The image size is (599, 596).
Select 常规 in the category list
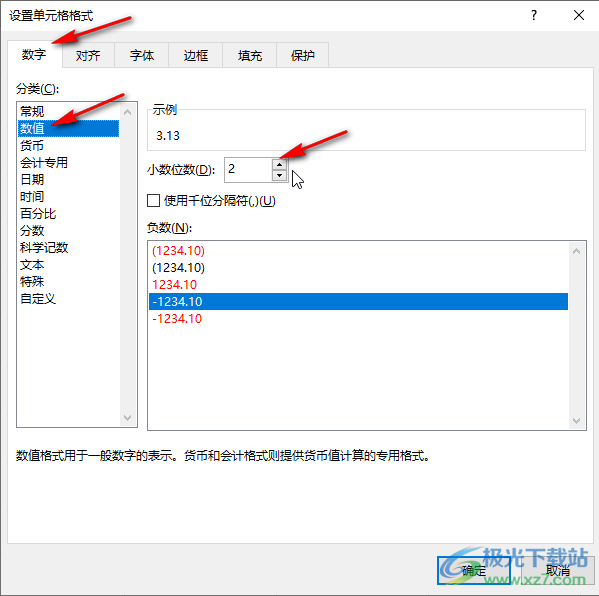pos(69,111)
